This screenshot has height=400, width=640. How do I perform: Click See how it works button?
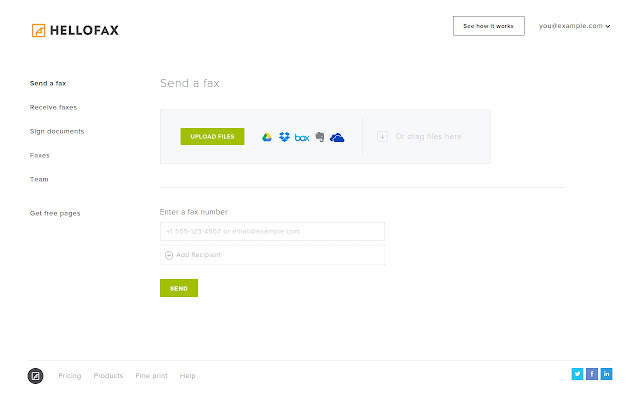(x=489, y=26)
